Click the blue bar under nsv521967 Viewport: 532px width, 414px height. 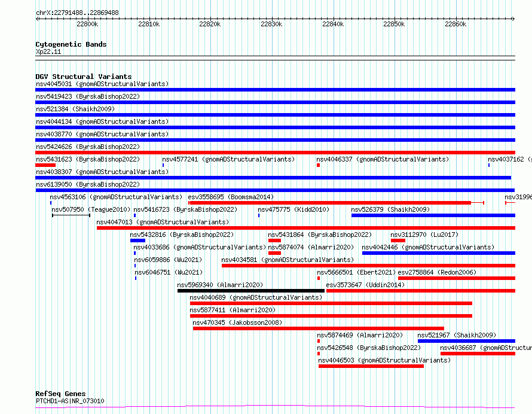tap(466, 341)
